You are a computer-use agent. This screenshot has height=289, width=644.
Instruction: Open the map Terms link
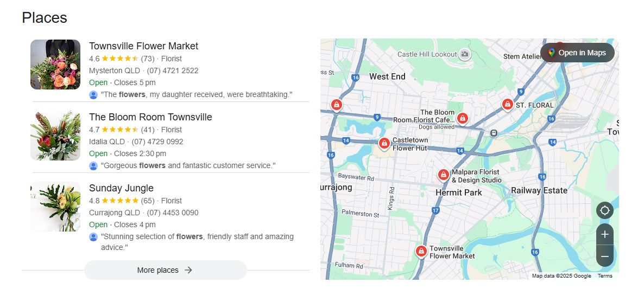(x=605, y=276)
